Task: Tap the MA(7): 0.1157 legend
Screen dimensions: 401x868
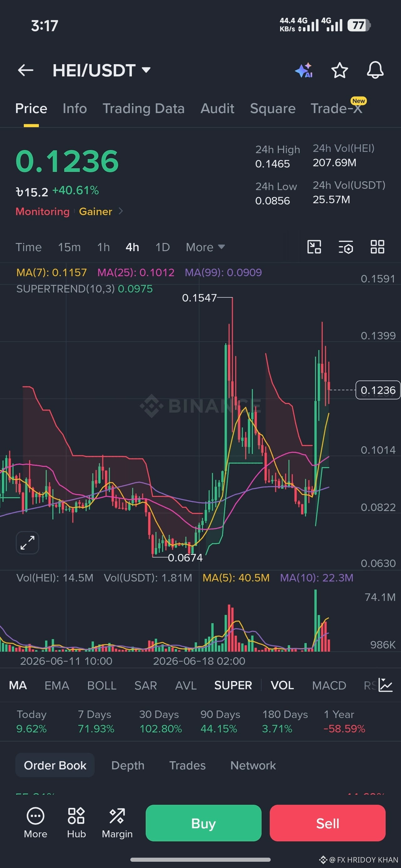Action: tap(52, 272)
